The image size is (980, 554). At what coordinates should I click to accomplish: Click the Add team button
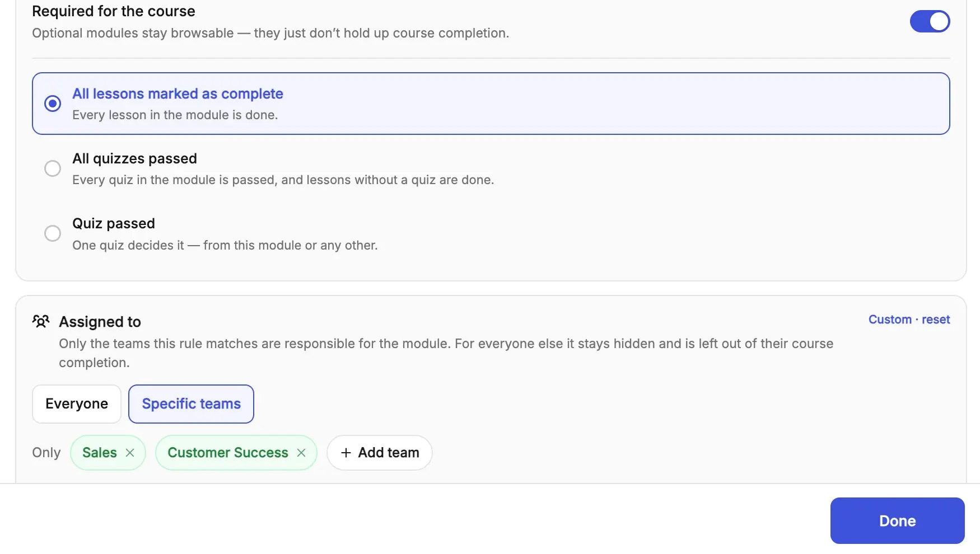click(x=380, y=453)
